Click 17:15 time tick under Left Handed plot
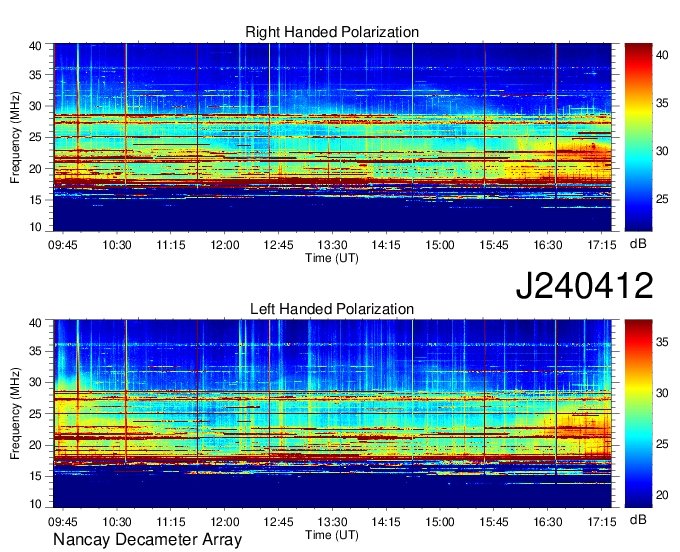Viewport: 680px width, 552px height. click(x=602, y=521)
